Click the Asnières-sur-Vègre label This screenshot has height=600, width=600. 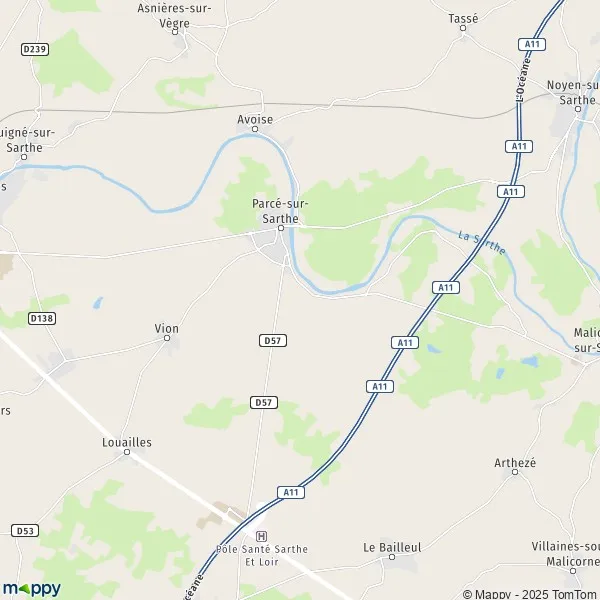(x=174, y=16)
